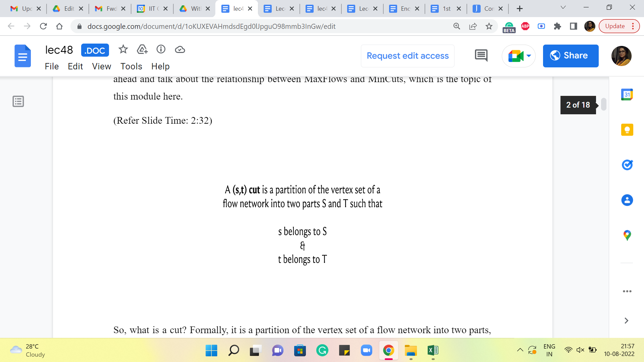Open Google Tasks side panel
Viewport: 644px width, 362px height.
tap(627, 165)
